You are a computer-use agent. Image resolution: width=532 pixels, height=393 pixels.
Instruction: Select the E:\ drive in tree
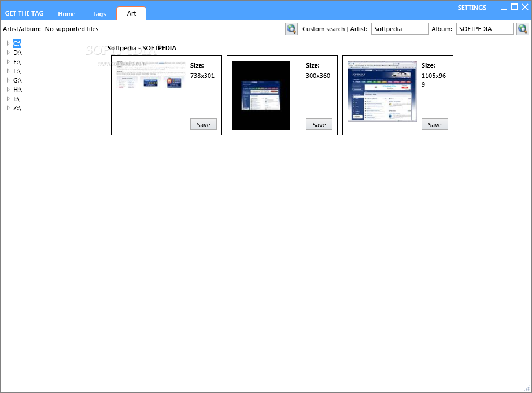coord(17,62)
